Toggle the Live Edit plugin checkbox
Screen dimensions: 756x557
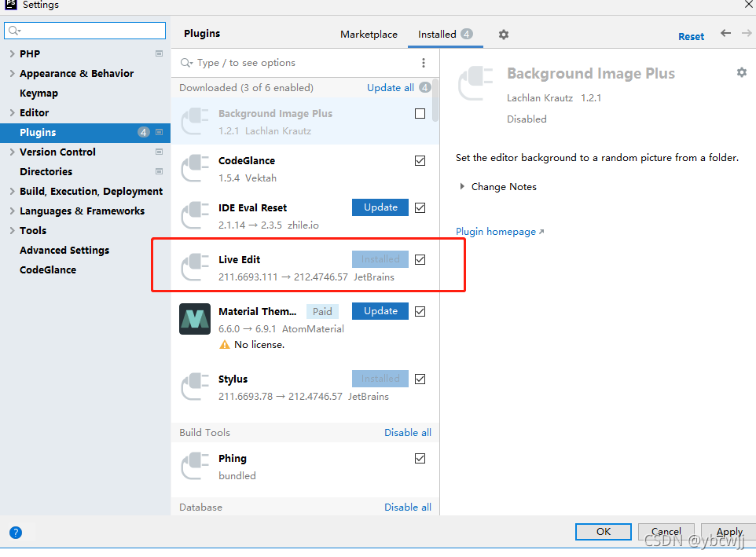coord(420,259)
